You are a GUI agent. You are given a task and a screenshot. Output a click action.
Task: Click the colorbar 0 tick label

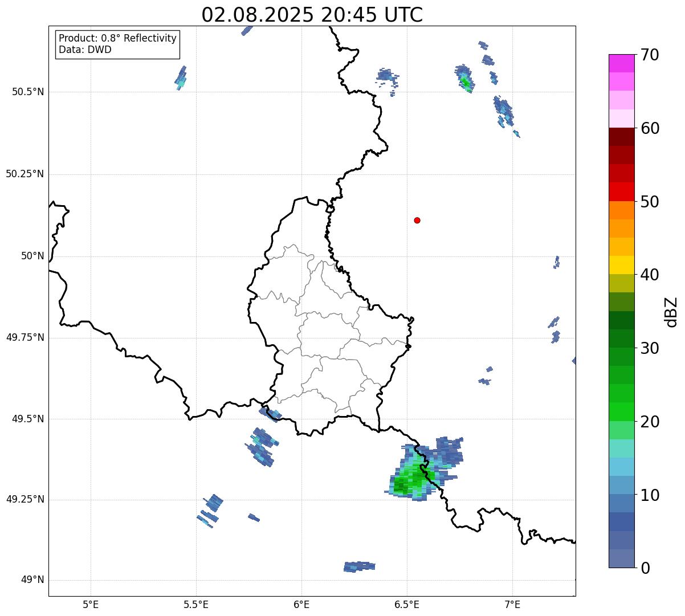point(645,568)
